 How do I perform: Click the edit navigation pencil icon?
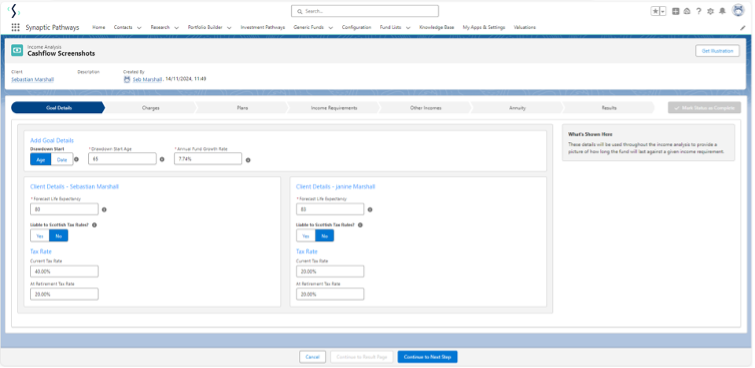coord(742,28)
